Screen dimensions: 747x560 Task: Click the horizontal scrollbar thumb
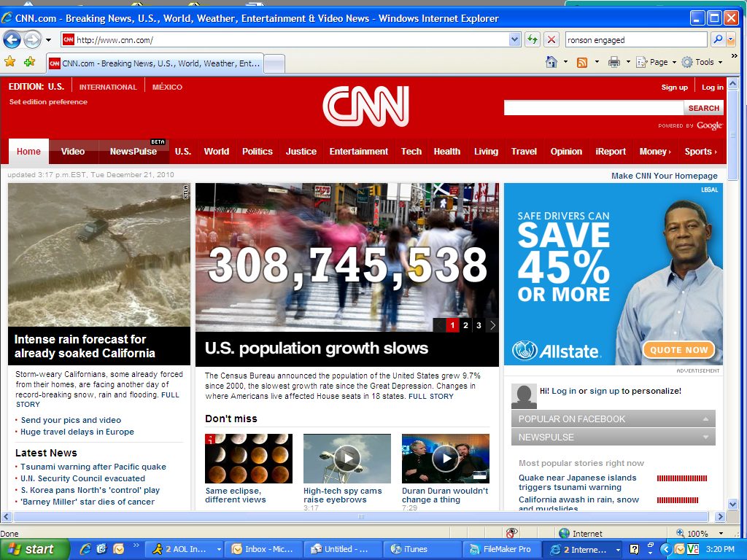(x=361, y=517)
